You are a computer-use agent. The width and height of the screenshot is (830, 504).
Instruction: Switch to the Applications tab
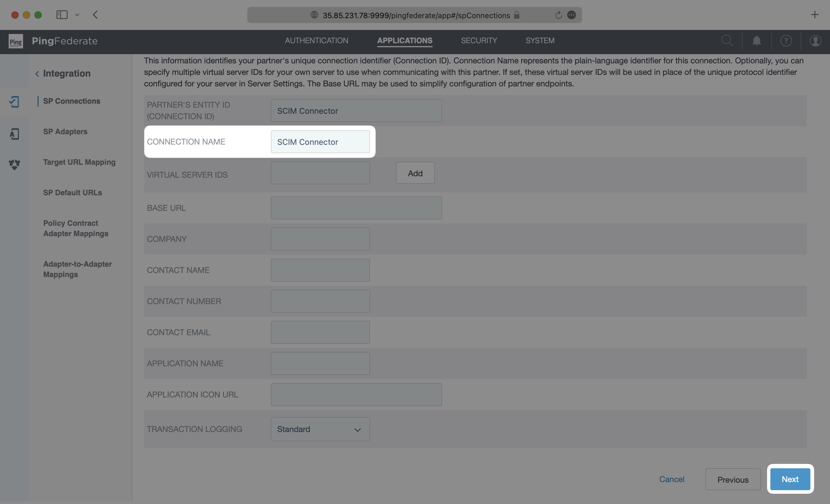(405, 40)
